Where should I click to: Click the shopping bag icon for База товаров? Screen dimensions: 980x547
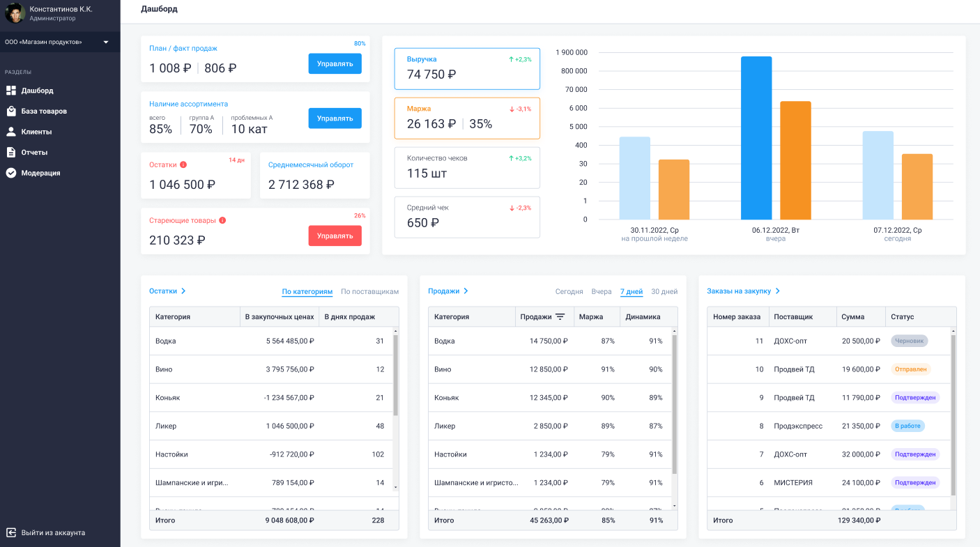[x=11, y=111]
